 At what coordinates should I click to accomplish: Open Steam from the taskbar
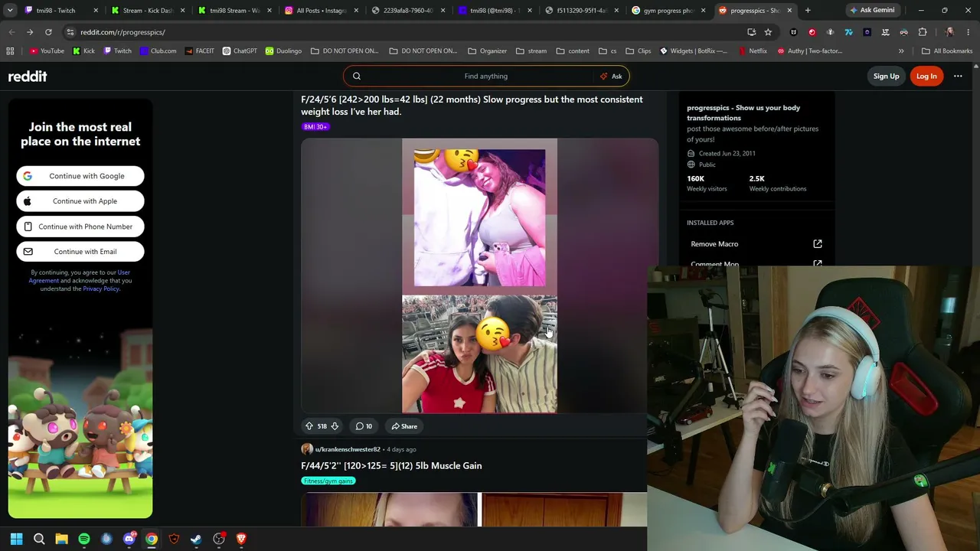(196, 539)
